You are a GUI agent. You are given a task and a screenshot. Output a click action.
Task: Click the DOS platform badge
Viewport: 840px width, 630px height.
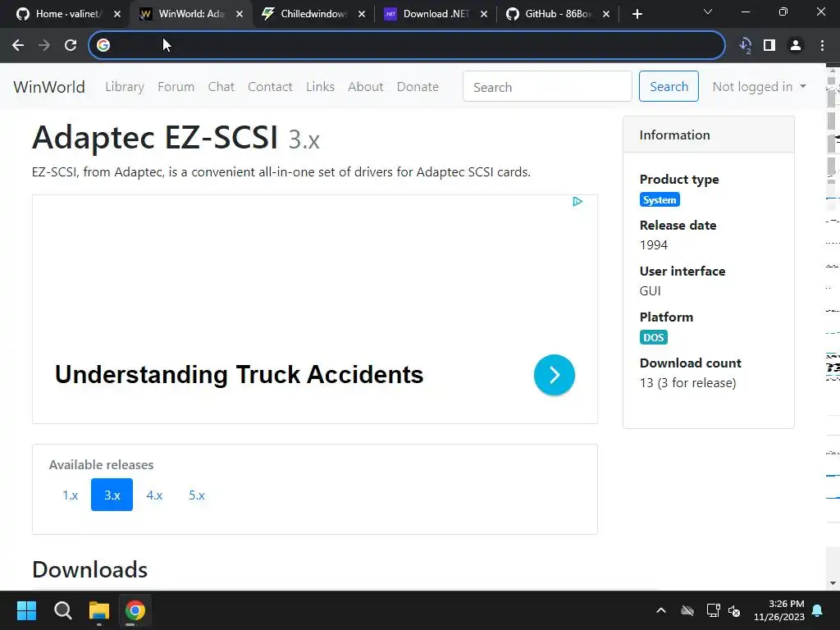click(x=653, y=337)
